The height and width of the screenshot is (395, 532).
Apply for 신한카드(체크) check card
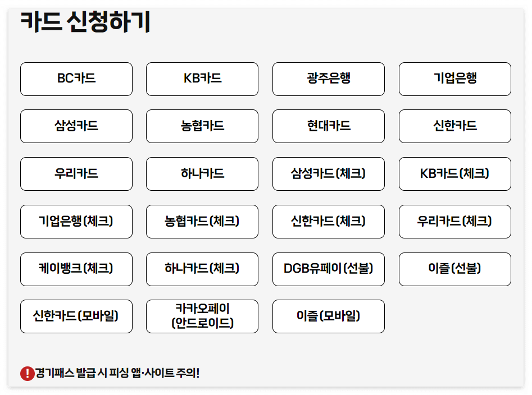[x=328, y=222]
